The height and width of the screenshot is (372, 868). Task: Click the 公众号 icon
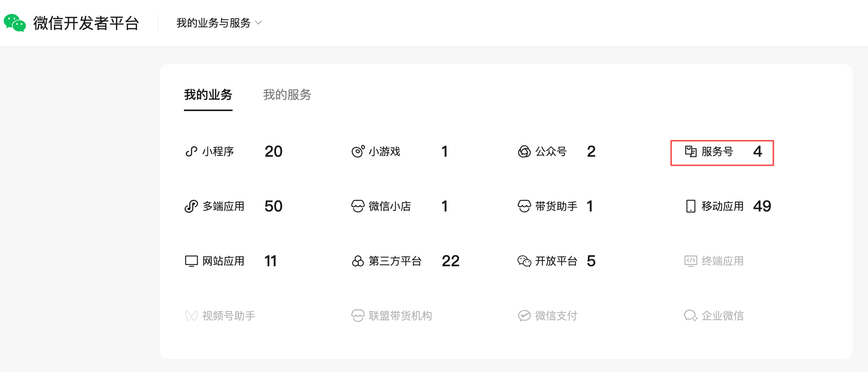click(524, 152)
